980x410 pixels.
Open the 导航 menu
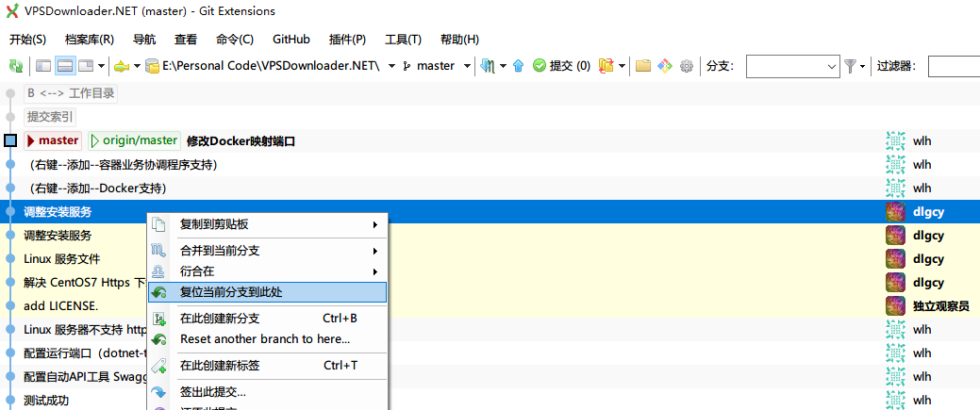point(144,39)
